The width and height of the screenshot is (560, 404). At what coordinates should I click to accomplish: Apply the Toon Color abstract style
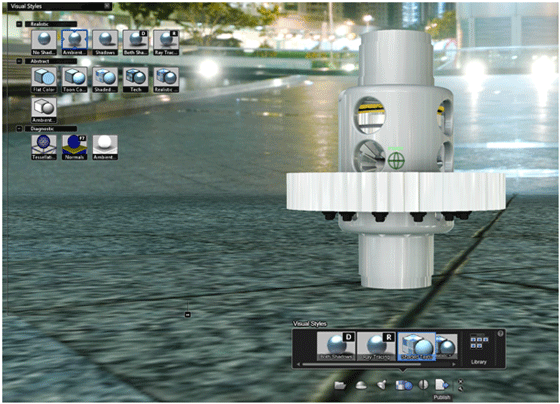[x=75, y=80]
